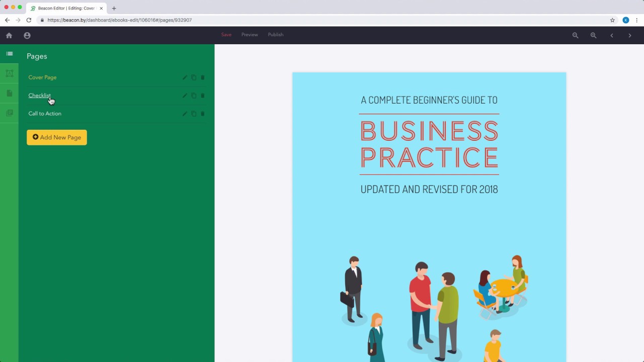Reload the browser page
The image size is (644, 362).
click(x=29, y=20)
